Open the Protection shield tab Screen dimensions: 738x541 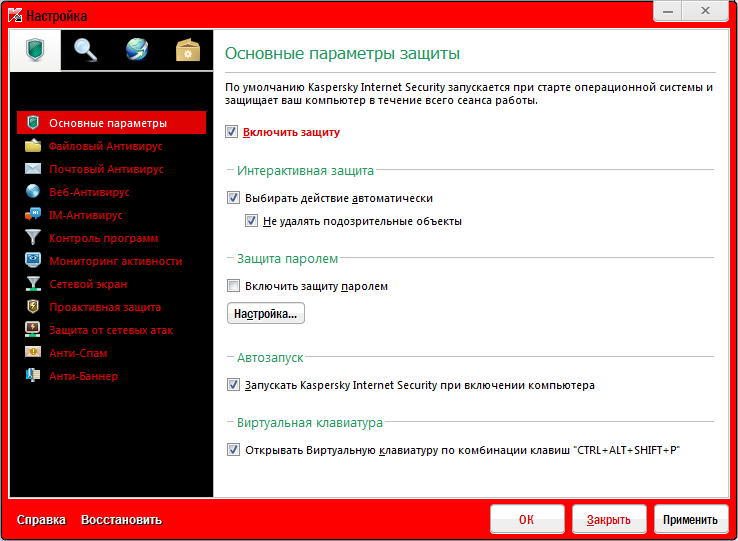pyautogui.click(x=35, y=50)
